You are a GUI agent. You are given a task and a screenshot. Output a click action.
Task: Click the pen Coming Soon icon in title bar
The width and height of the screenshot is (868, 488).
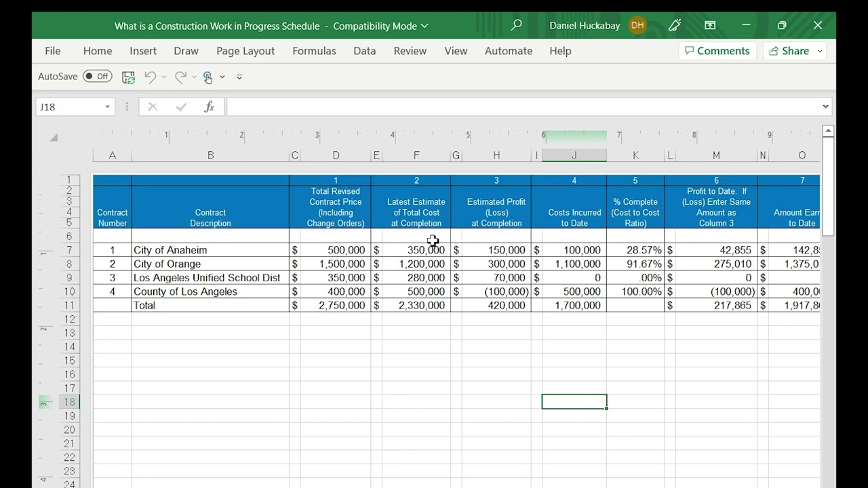tap(674, 26)
